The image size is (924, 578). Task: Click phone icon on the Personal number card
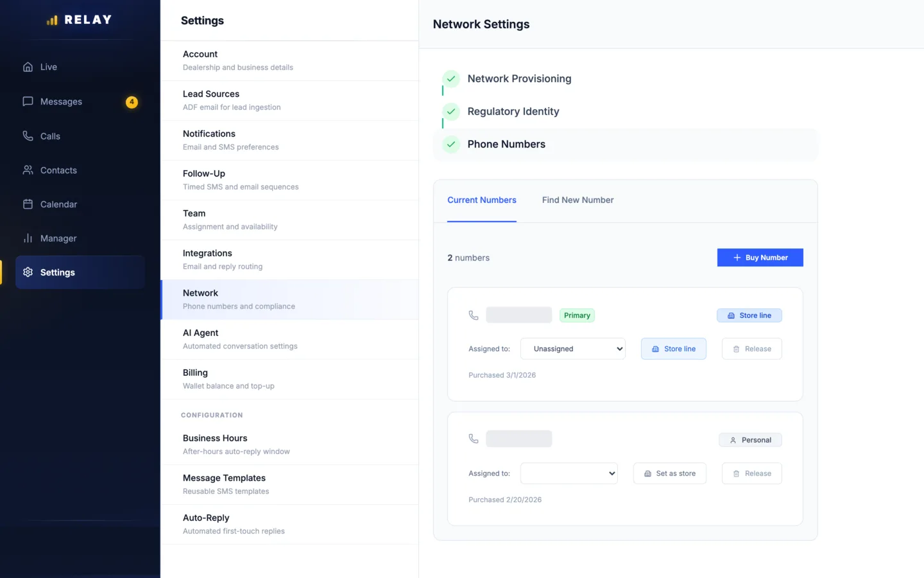coord(474,439)
